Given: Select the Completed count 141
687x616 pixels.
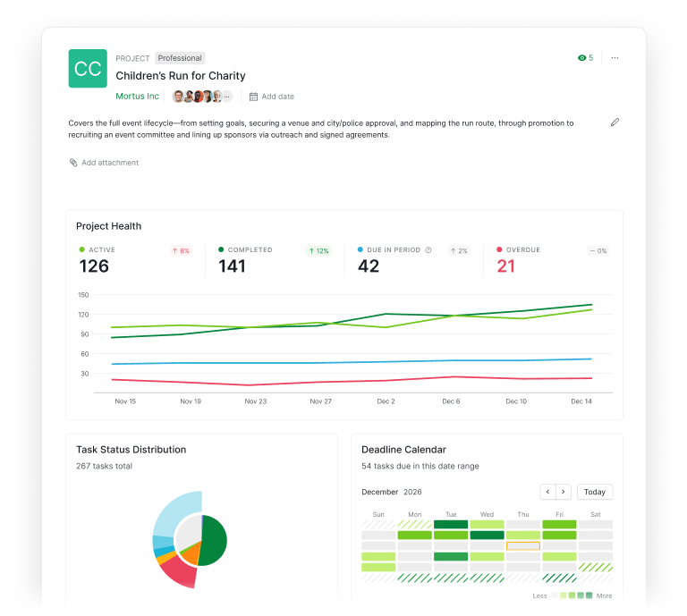Looking at the screenshot, I should [232, 266].
